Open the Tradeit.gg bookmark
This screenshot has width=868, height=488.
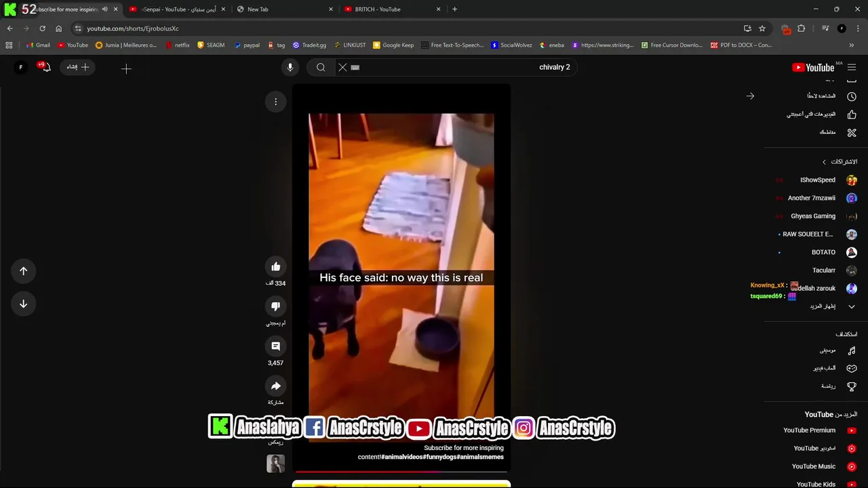tap(309, 45)
